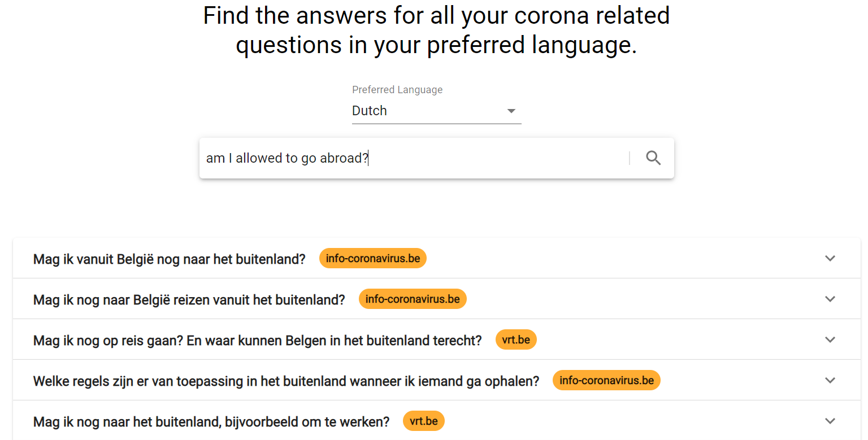Expand chevron for 'Welke regels zijn er' question
Screen dimensions: 868x440
click(x=830, y=381)
